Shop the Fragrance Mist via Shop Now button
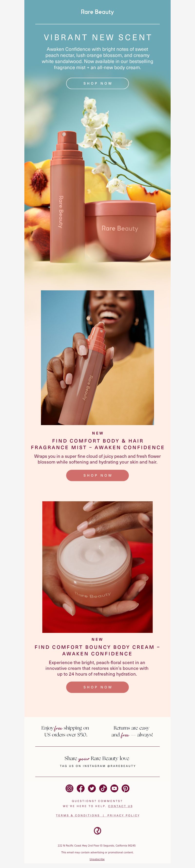 point(97,475)
